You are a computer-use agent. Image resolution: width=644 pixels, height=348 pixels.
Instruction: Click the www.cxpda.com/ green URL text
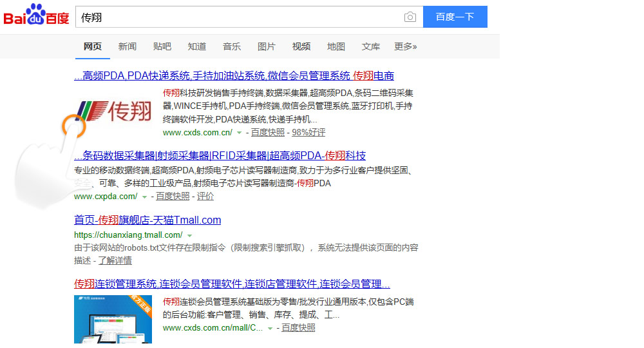106,197
